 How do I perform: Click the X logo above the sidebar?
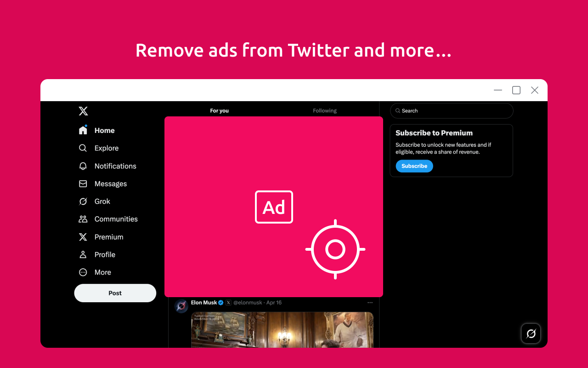83,111
